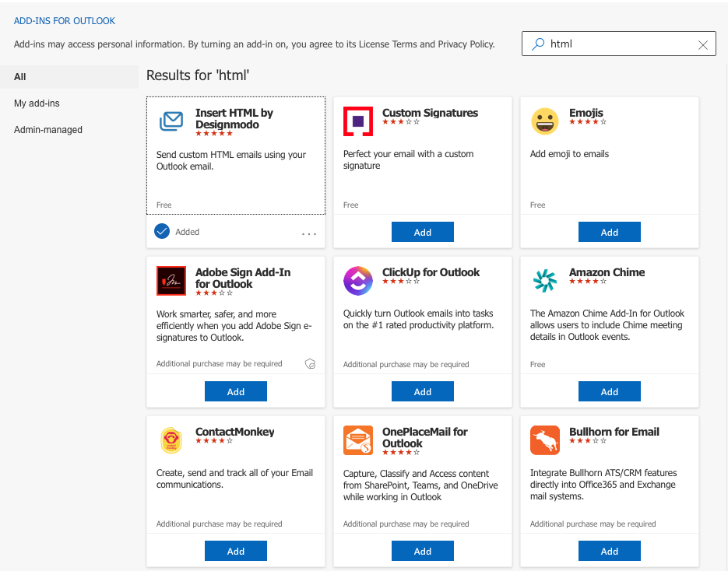Open the Insert HTML by Designmodo title

coord(234,119)
